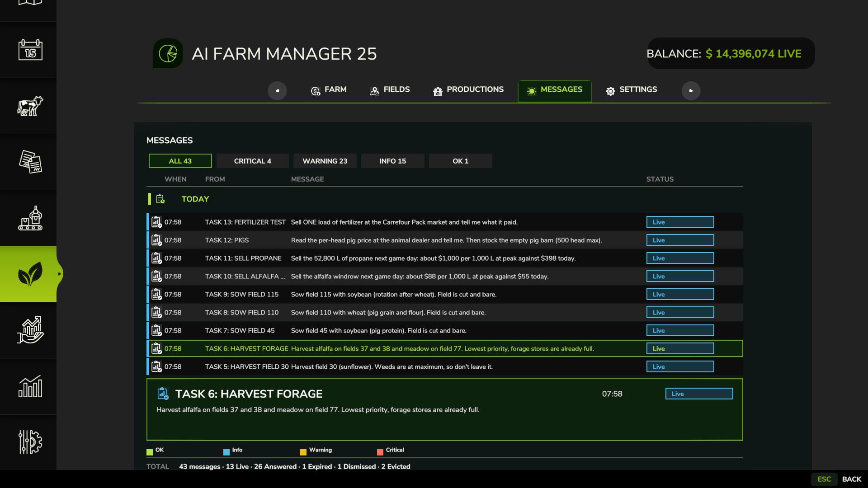Screen dimensions: 868x488
Task: Expand the active leaf sidebar arrow
Action: tap(60, 274)
